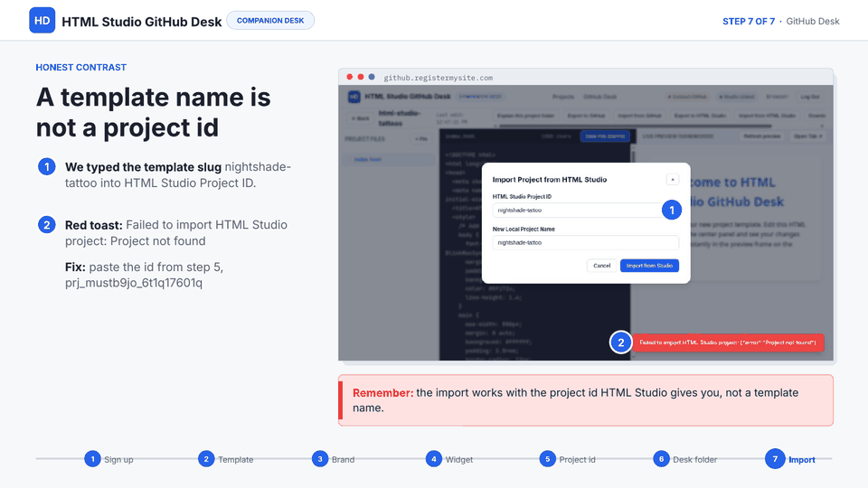
Task: Click the STEP 7 OF 7 indicator
Action: (x=748, y=21)
